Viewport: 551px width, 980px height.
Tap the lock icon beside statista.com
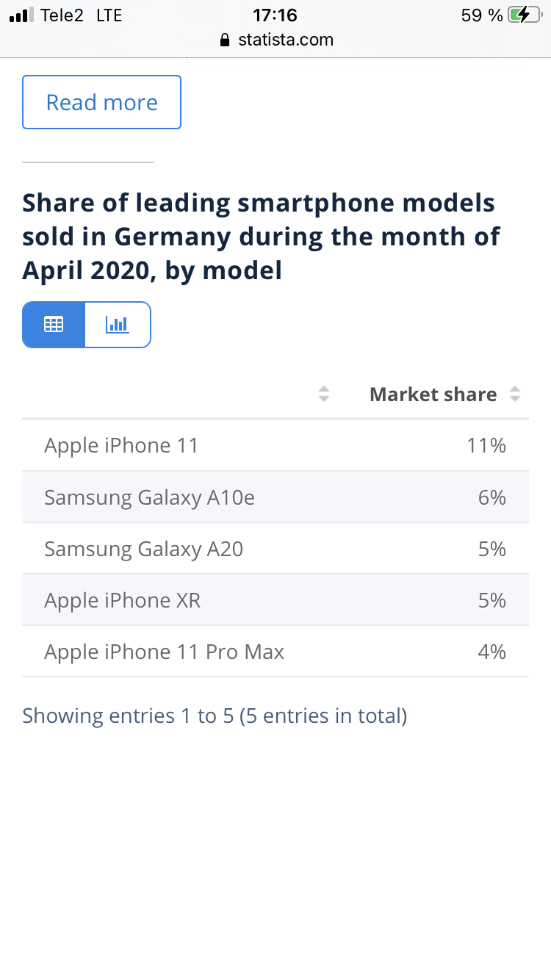pos(226,40)
